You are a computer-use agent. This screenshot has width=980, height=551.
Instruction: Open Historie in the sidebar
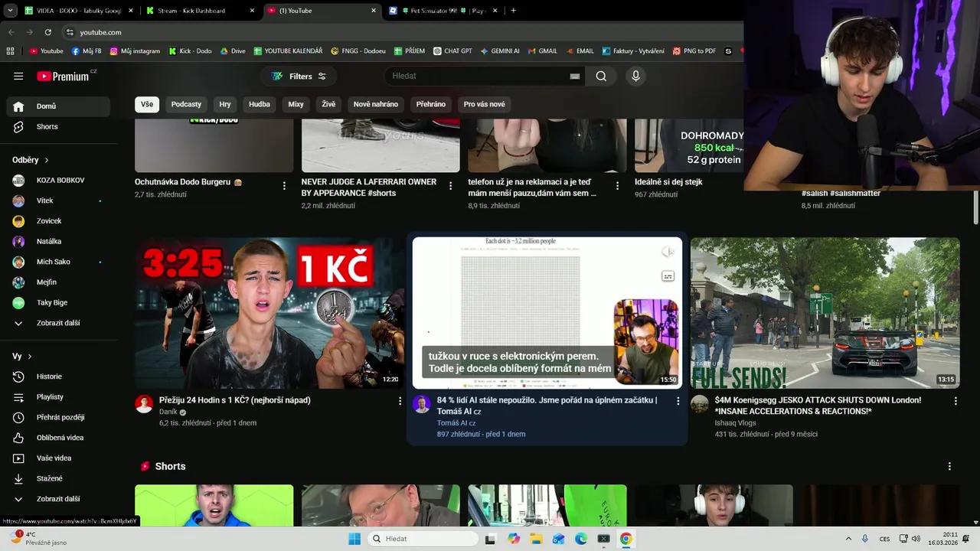(x=58, y=377)
